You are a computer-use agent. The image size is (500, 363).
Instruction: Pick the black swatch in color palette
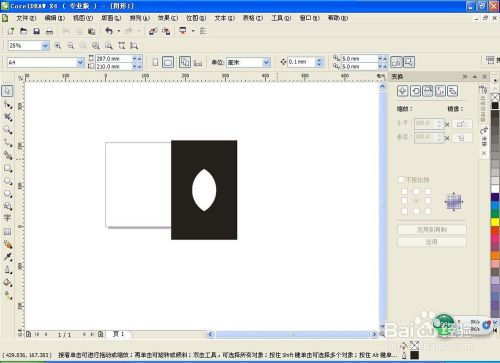(x=495, y=106)
